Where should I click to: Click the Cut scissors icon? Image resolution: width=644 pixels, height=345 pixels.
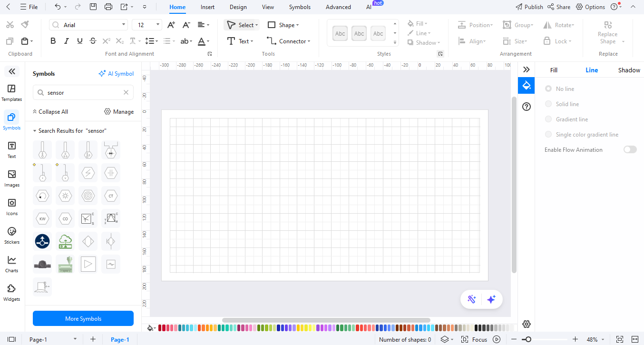point(10,24)
